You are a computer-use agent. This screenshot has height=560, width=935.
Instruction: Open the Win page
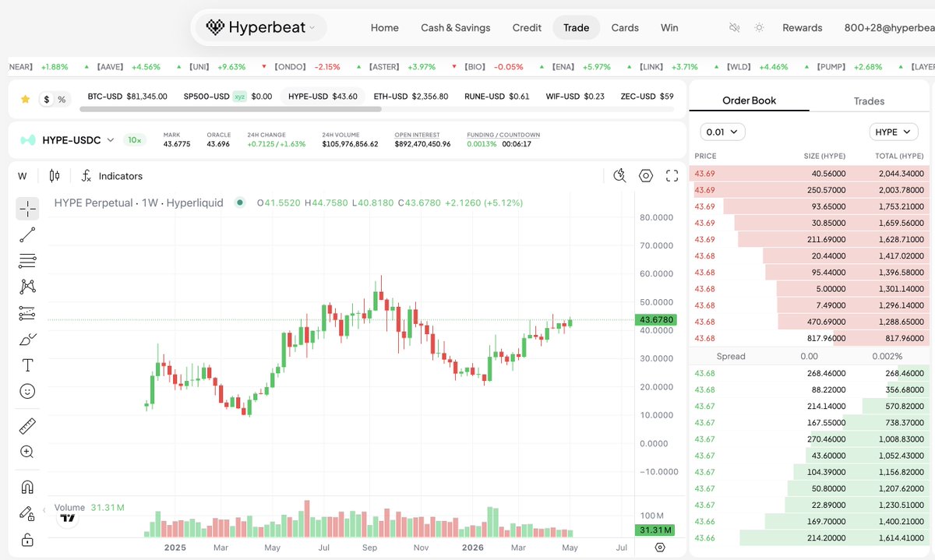click(x=669, y=27)
